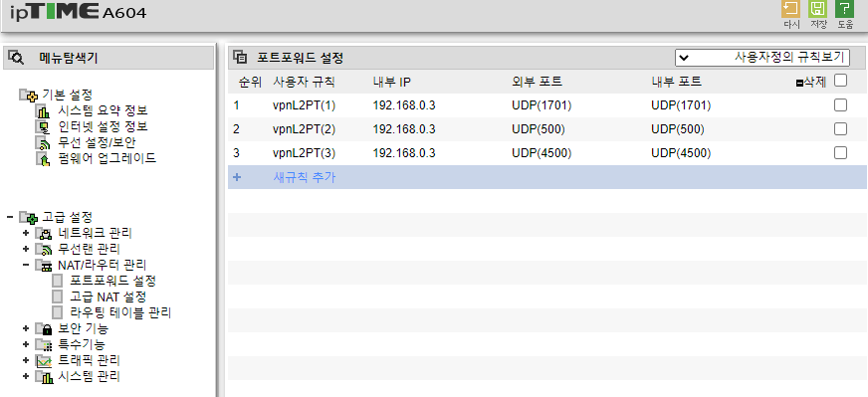Click the 시스템 요약 정보 chart icon
This screenshot has width=868, height=397.
(x=43, y=111)
